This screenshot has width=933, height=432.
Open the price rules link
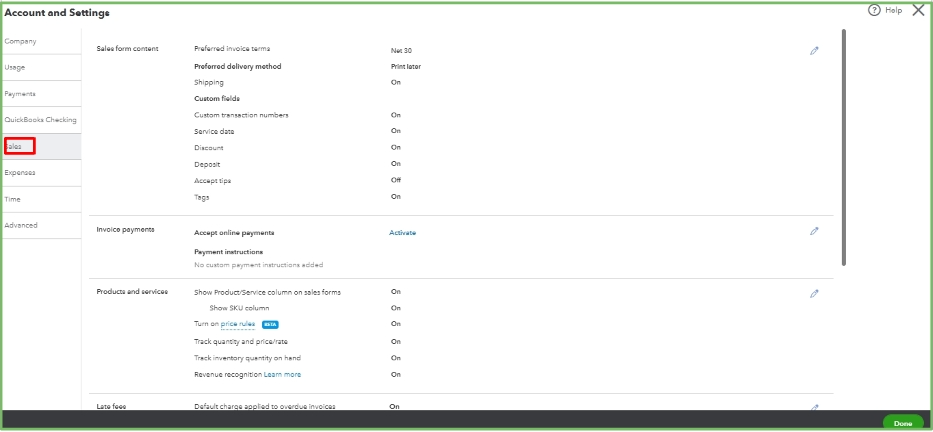point(238,324)
